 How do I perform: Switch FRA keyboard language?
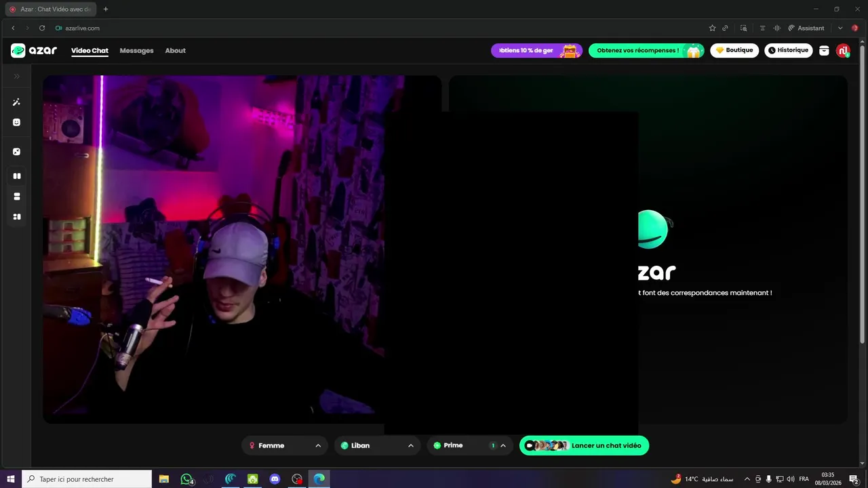pos(804,479)
